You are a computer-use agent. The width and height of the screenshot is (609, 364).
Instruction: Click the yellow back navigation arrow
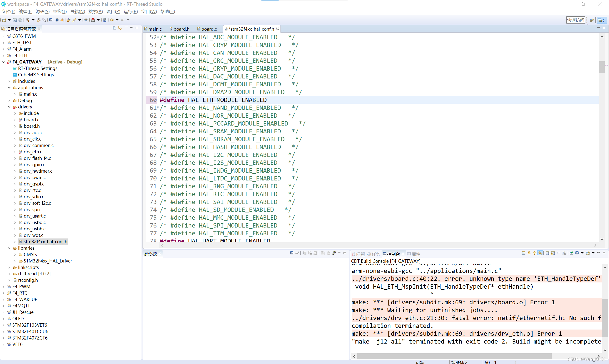click(x=112, y=20)
